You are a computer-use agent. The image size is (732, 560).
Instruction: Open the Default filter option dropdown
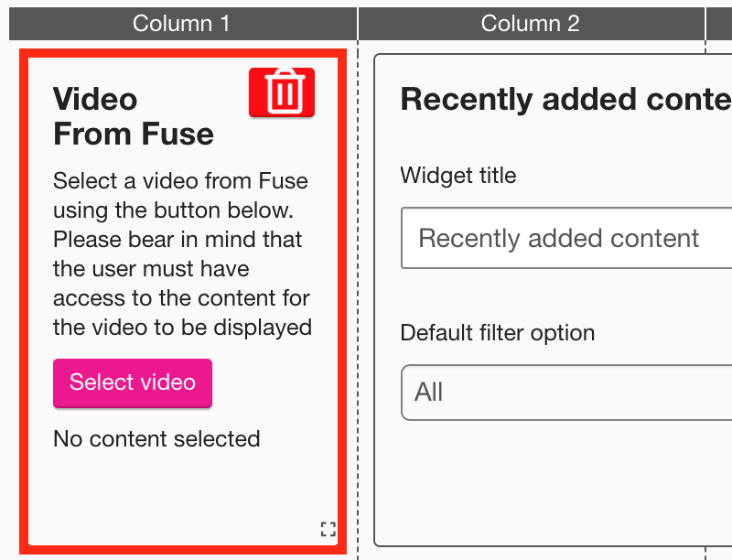pyautogui.click(x=565, y=393)
